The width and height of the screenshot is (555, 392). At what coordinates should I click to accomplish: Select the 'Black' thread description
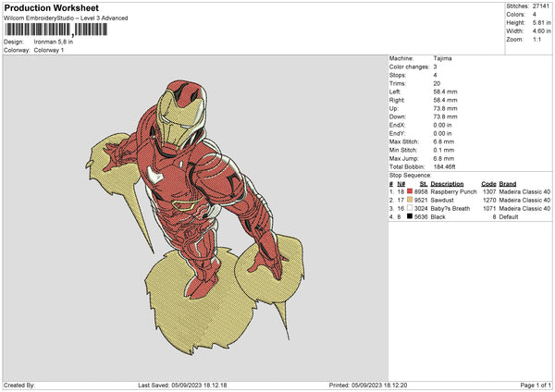click(x=438, y=217)
